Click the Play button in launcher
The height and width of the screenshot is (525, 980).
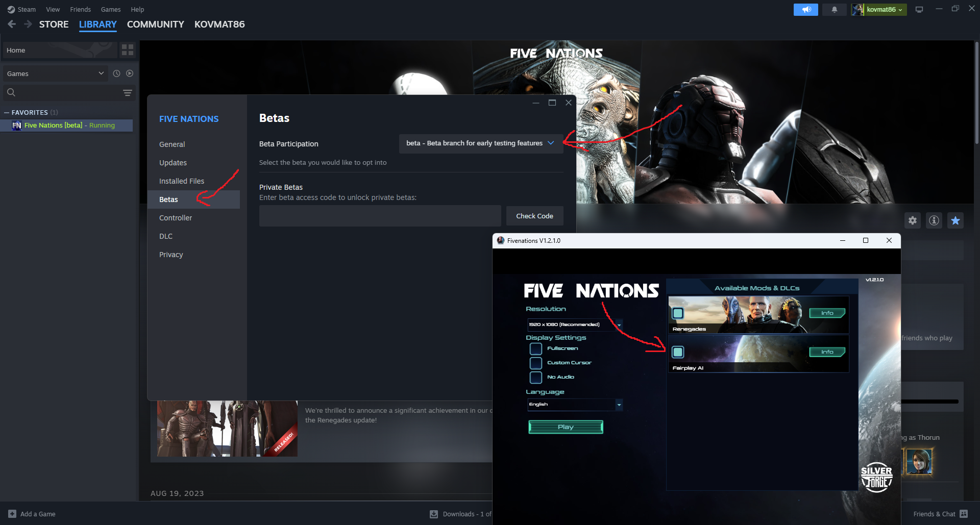566,427
